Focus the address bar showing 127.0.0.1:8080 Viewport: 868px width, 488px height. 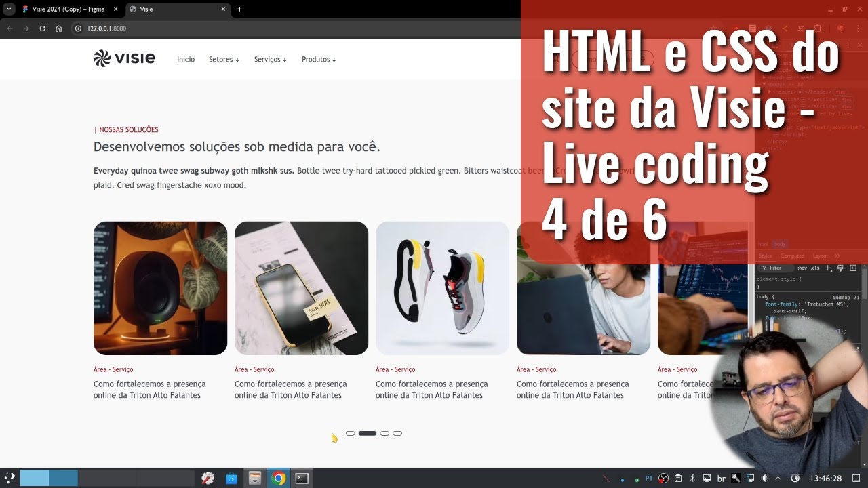[x=106, y=28]
